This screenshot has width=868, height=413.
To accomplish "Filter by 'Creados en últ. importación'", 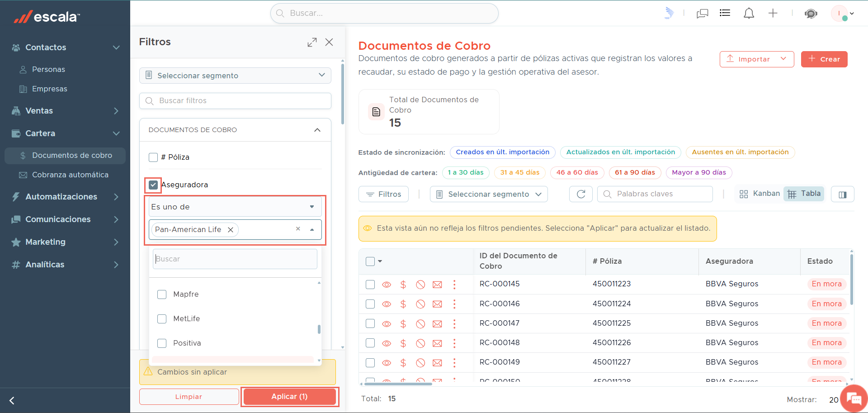I will (502, 152).
